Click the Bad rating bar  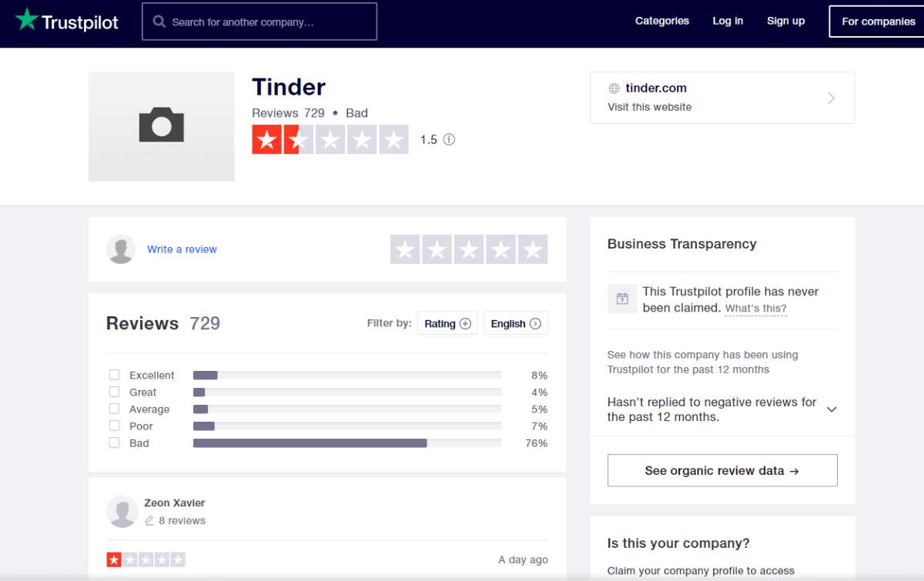(347, 442)
